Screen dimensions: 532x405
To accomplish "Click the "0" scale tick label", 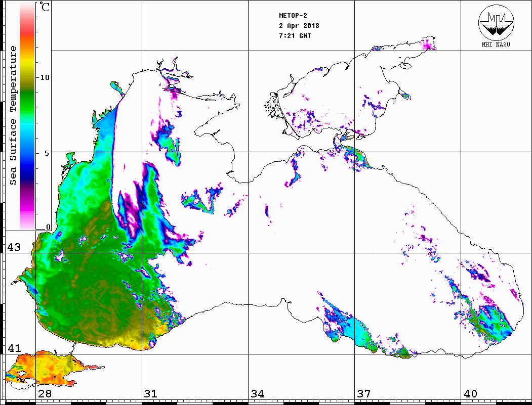I will click(x=48, y=227).
